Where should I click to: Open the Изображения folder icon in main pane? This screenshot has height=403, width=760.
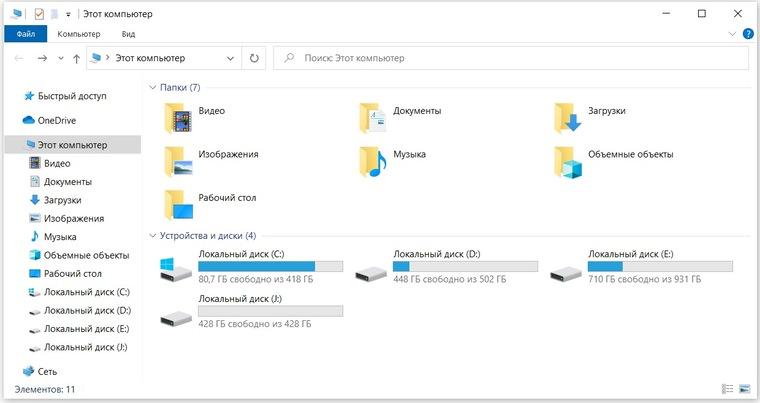(177, 161)
